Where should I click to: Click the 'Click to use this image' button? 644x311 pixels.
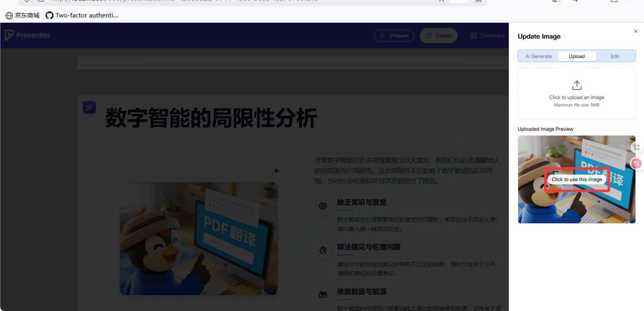pos(577,179)
